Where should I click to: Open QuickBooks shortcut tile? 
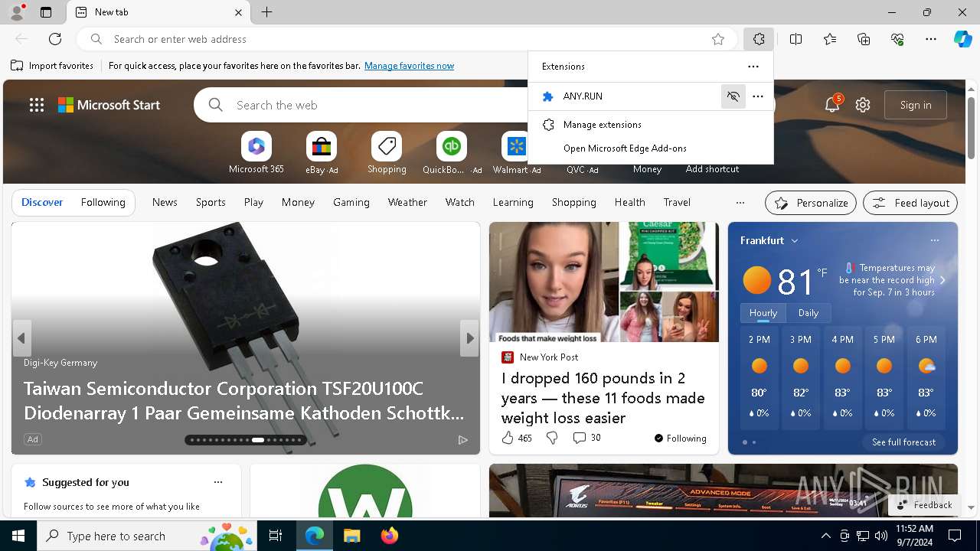[x=452, y=152]
